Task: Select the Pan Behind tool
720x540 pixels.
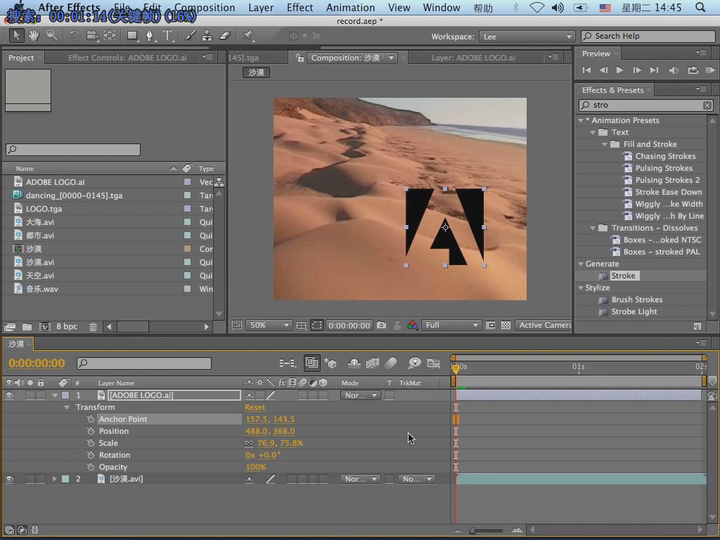Action: click(x=109, y=36)
